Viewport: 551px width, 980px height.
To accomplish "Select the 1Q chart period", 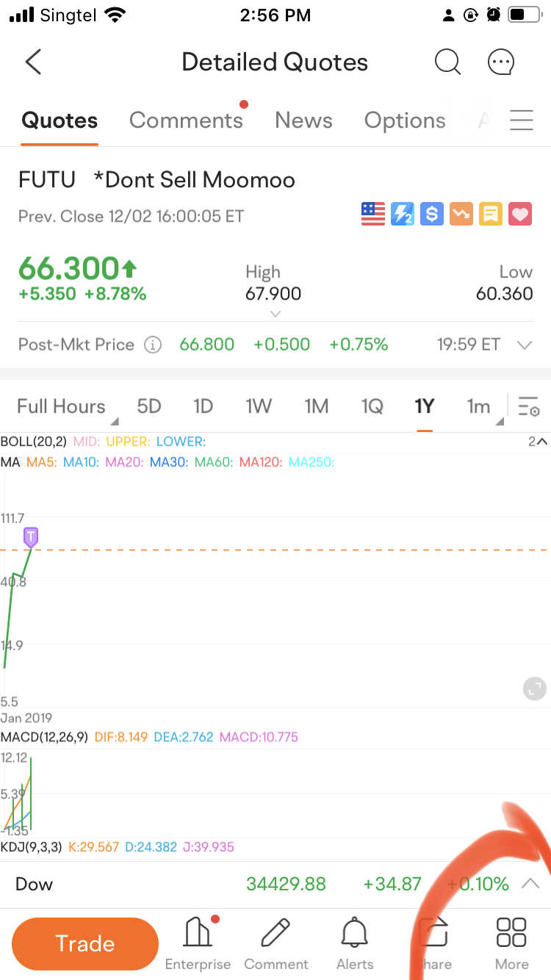I will 372,406.
